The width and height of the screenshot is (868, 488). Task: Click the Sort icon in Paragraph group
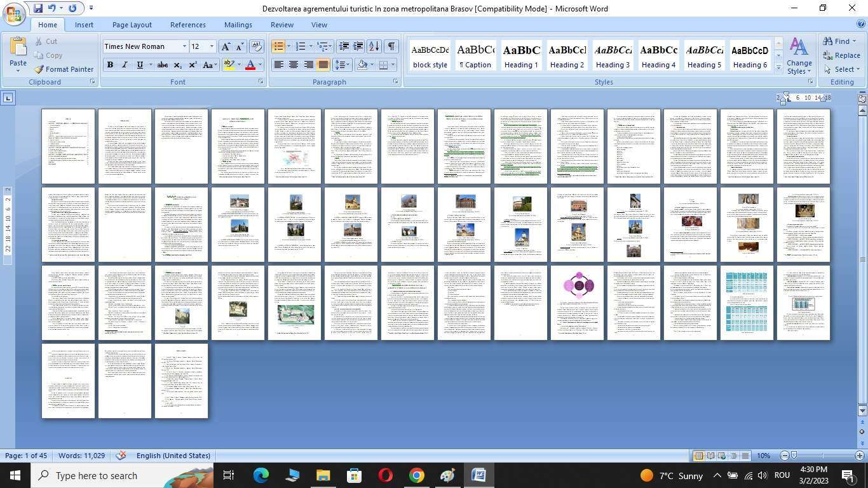(374, 46)
